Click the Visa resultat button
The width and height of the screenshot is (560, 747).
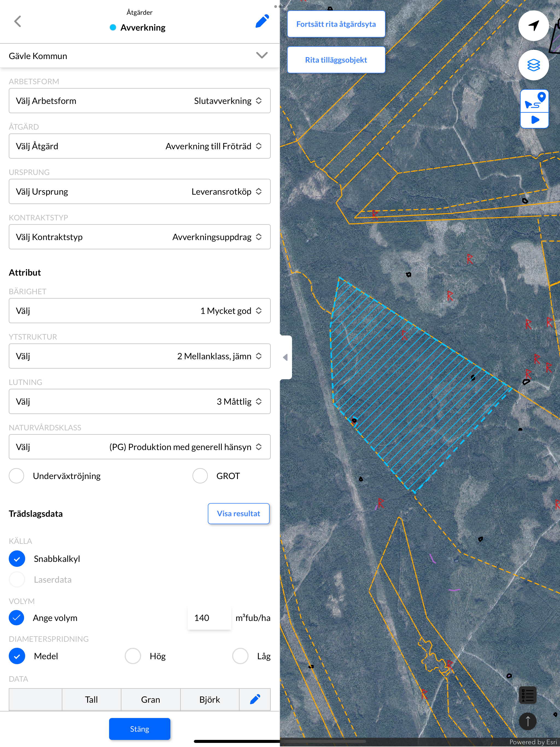[x=238, y=513]
